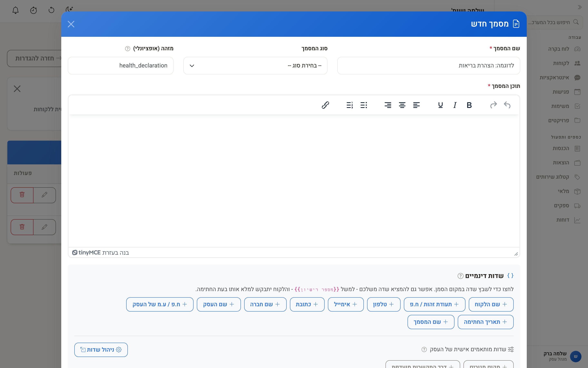Open notifications bell in the top bar

click(16, 10)
